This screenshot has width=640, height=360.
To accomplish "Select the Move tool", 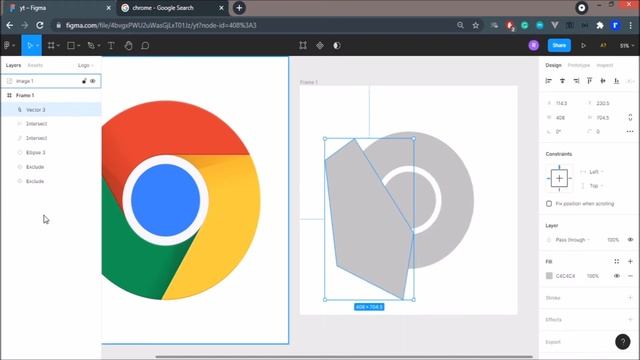I will pos(29,46).
